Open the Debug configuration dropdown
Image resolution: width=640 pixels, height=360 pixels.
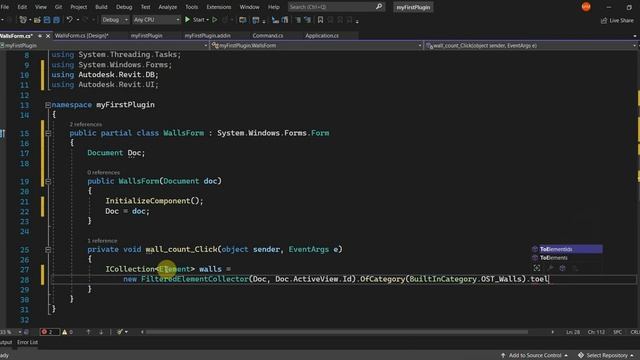tap(115, 20)
